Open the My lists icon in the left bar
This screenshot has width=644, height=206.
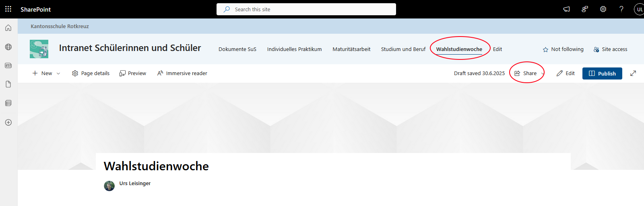8,103
